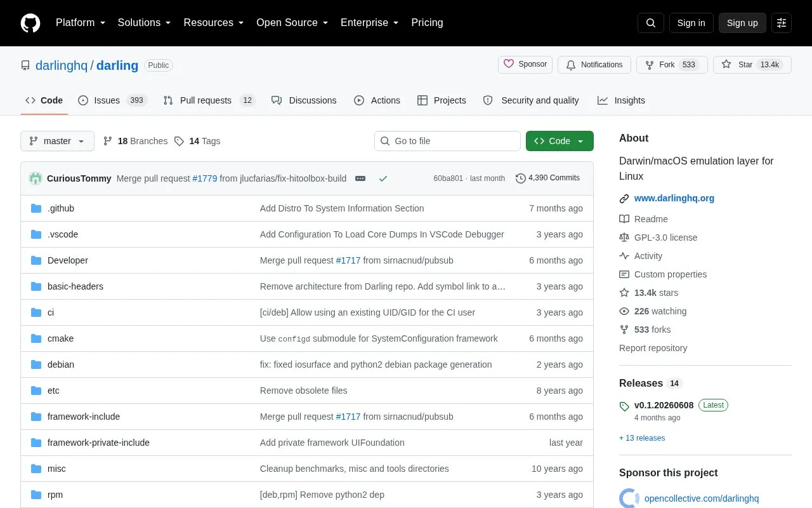Open the www.darlinghq.org website link
812x508 pixels.
(x=674, y=198)
